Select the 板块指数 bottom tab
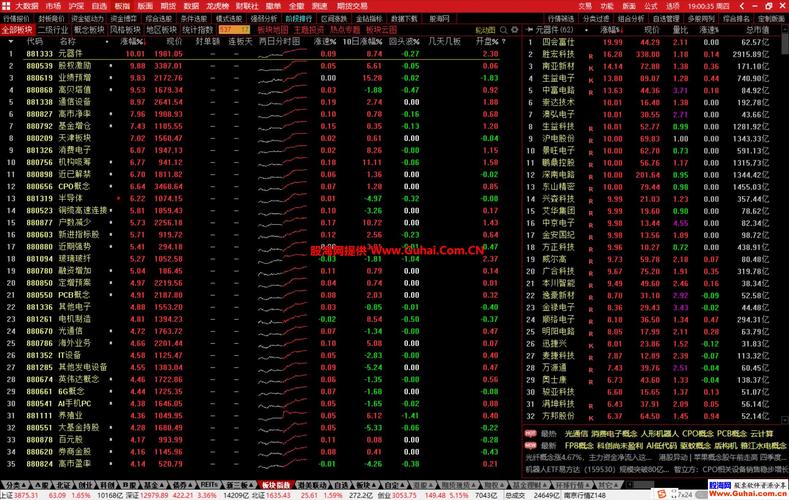The width and height of the screenshot is (789, 500). pos(274,484)
